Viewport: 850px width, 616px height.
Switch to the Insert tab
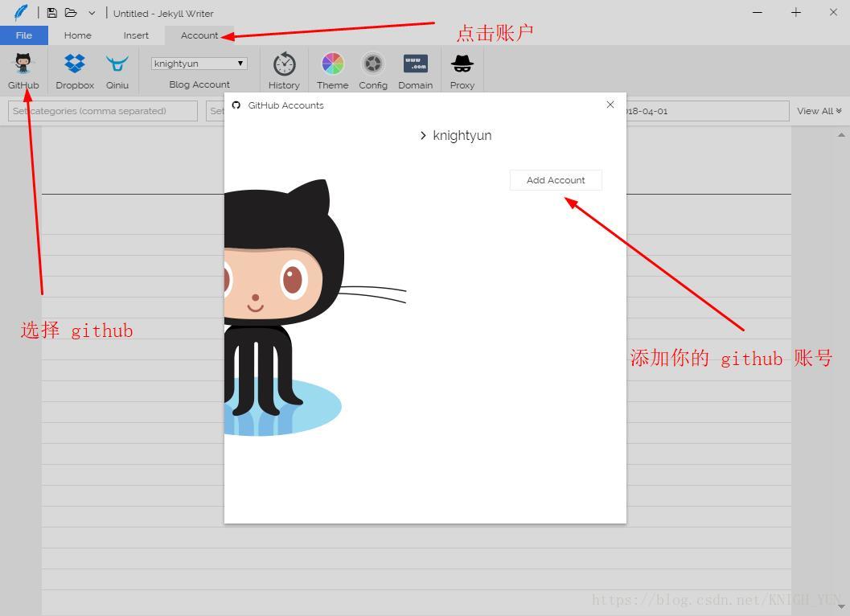coord(136,35)
